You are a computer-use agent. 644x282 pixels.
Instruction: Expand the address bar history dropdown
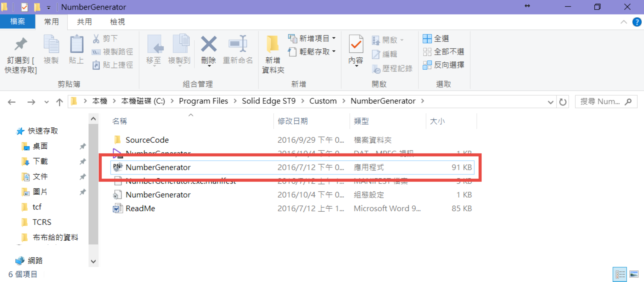pos(550,102)
